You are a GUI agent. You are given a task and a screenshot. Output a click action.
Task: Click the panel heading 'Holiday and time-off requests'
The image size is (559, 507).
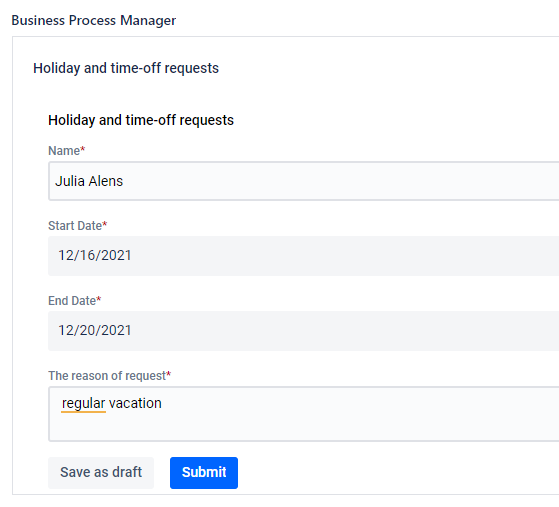click(126, 68)
